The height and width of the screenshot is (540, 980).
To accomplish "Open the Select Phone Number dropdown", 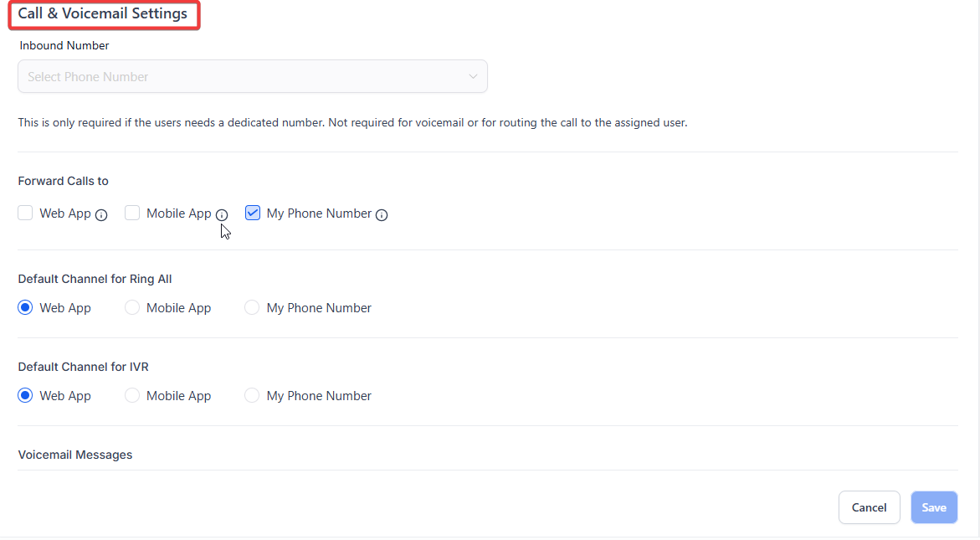I will tap(251, 76).
